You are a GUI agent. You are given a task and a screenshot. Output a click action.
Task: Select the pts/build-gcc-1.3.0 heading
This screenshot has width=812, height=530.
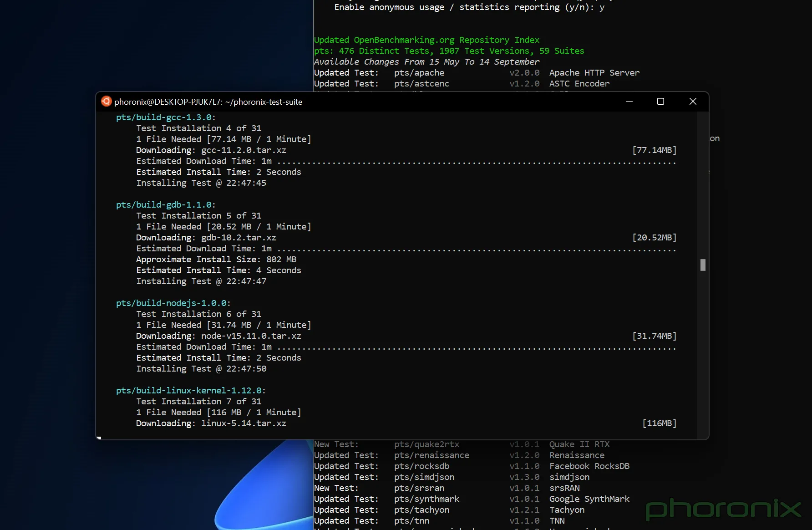166,117
